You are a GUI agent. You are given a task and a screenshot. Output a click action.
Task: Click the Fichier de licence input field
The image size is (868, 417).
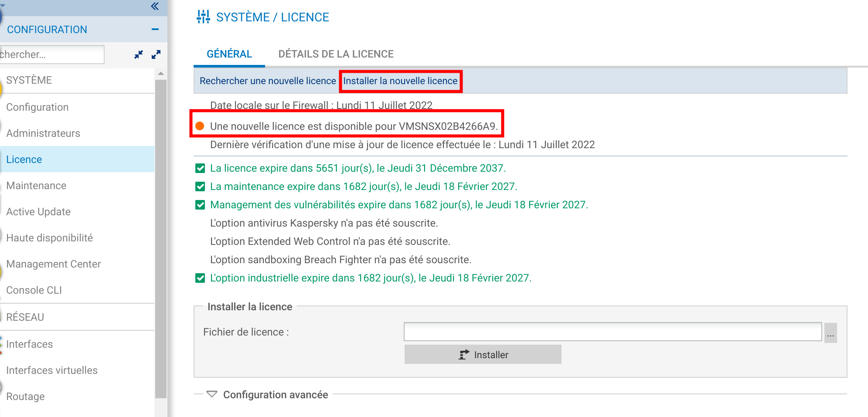click(x=613, y=332)
